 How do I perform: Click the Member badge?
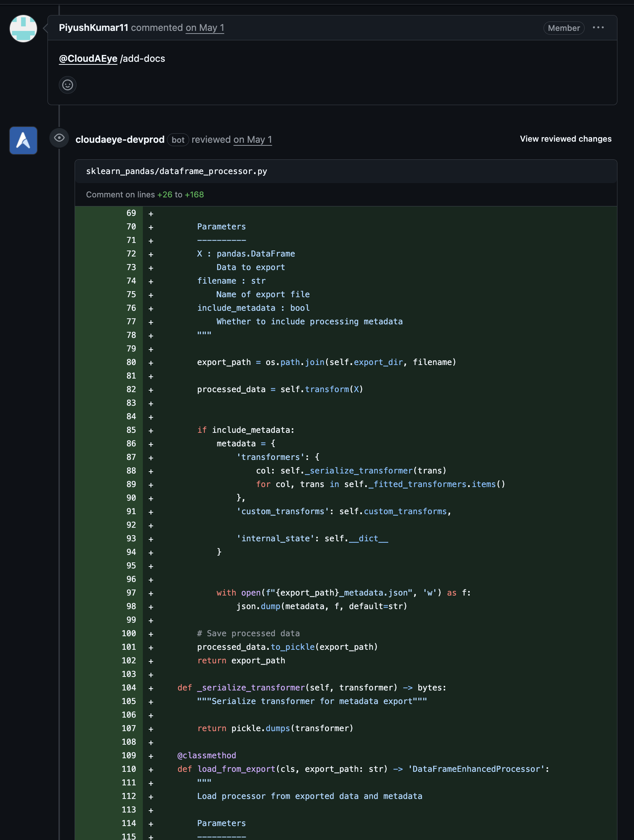coord(564,28)
